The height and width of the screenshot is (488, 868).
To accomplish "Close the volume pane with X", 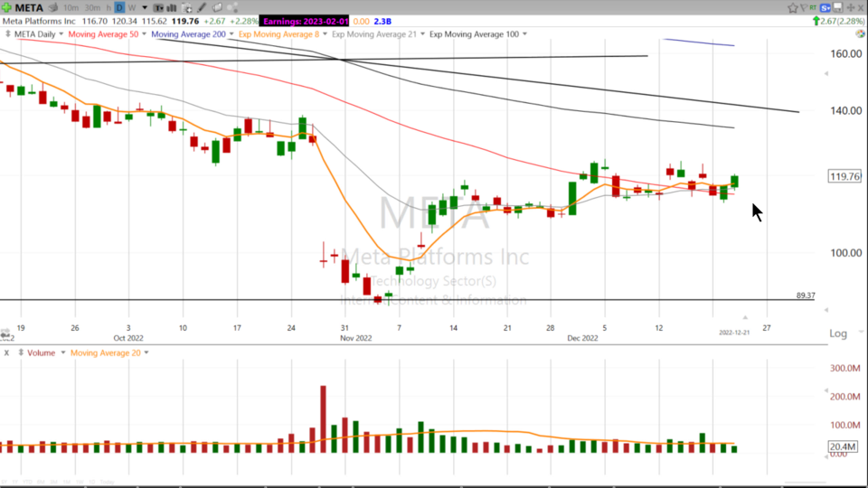I will pos(7,352).
